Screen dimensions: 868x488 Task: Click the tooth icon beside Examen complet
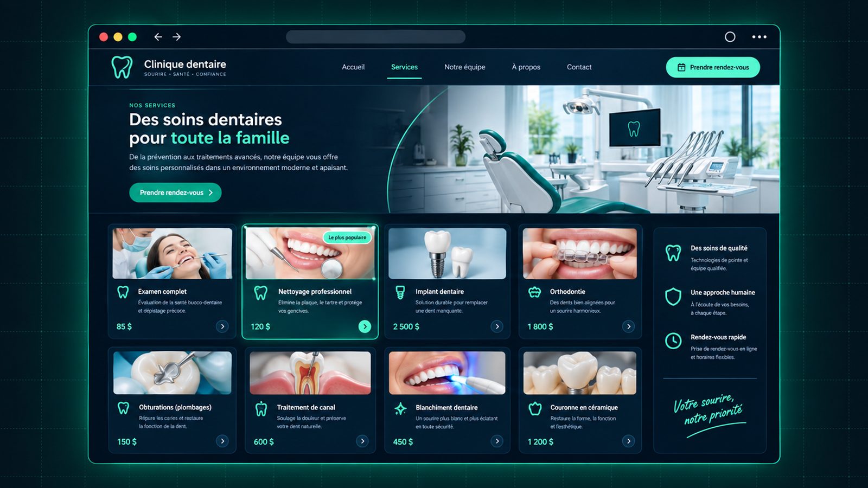(123, 292)
